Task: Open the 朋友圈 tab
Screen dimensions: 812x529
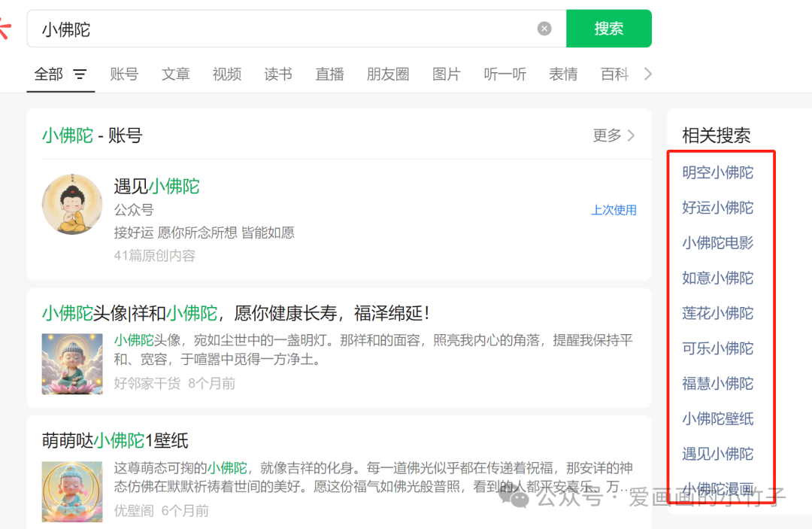Action: 388,73
